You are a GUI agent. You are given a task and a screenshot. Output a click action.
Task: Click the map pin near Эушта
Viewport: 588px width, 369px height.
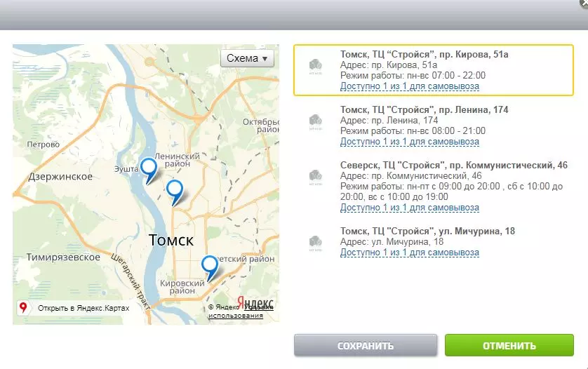(x=149, y=170)
